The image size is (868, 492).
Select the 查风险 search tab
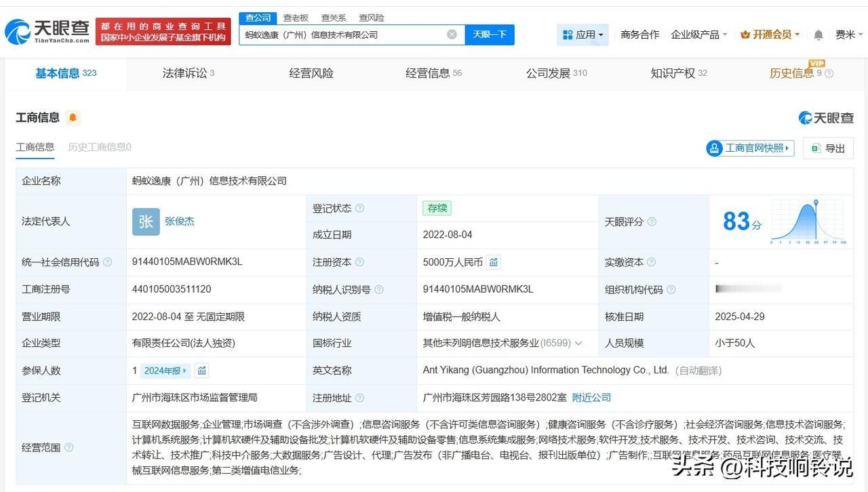[x=372, y=18]
